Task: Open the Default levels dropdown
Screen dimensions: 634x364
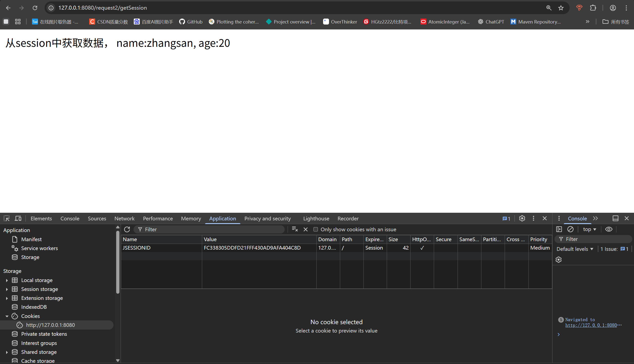Action: tap(575, 249)
